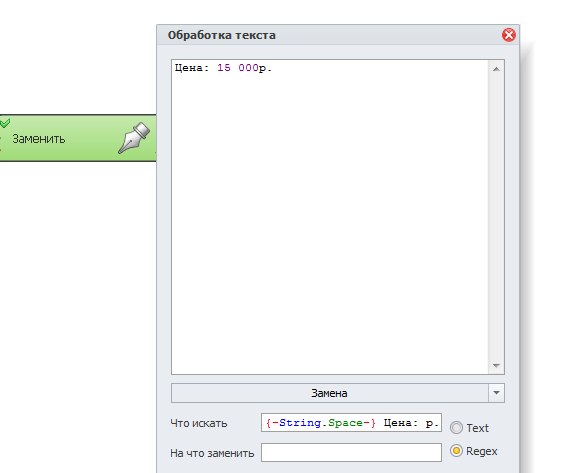The width and height of the screenshot is (587, 473).
Task: Focus the На что заменить input field
Action: 351,452
